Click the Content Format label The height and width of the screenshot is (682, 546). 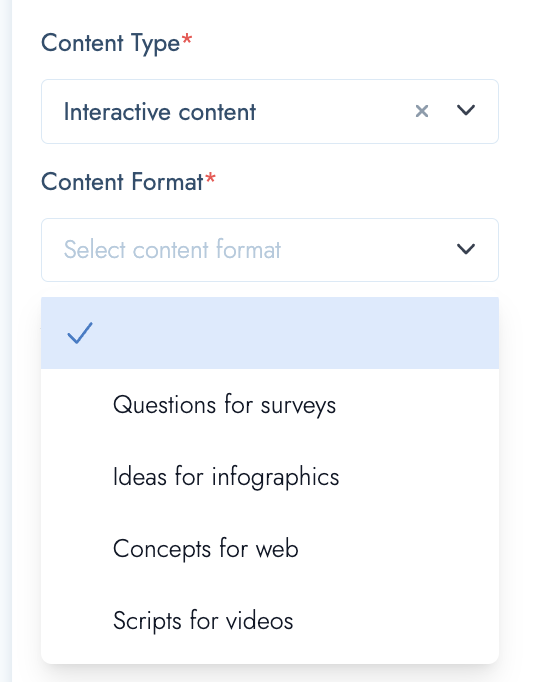[122, 182]
